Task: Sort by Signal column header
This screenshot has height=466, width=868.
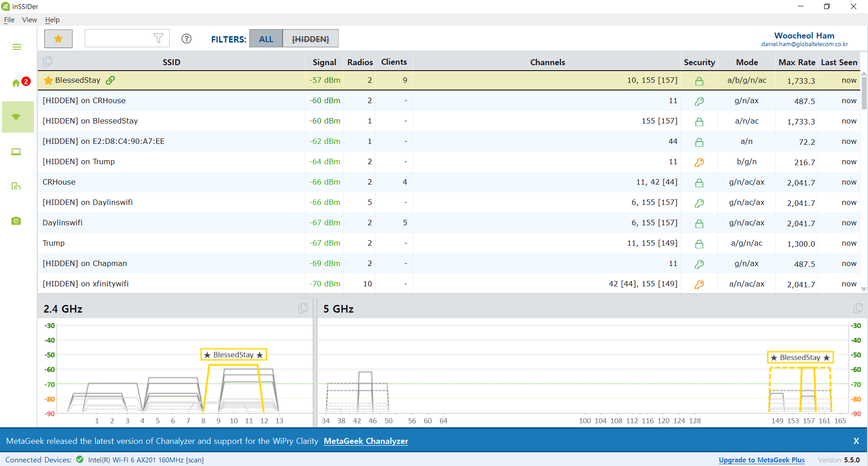Action: coord(324,62)
